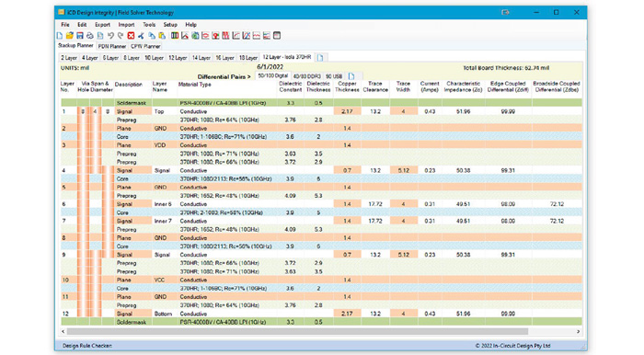Select the scissors Cut icon
This screenshot has width=644, height=355.
[x=142, y=36]
